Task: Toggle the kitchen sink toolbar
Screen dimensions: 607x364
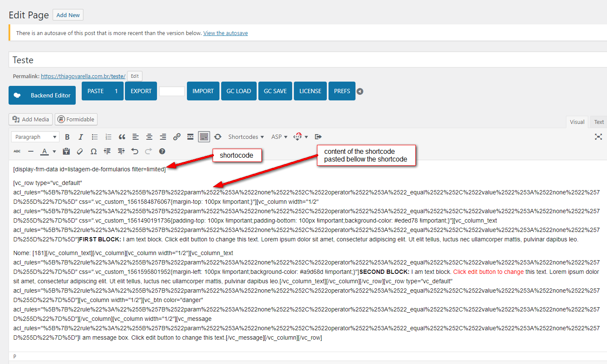Action: click(x=204, y=137)
